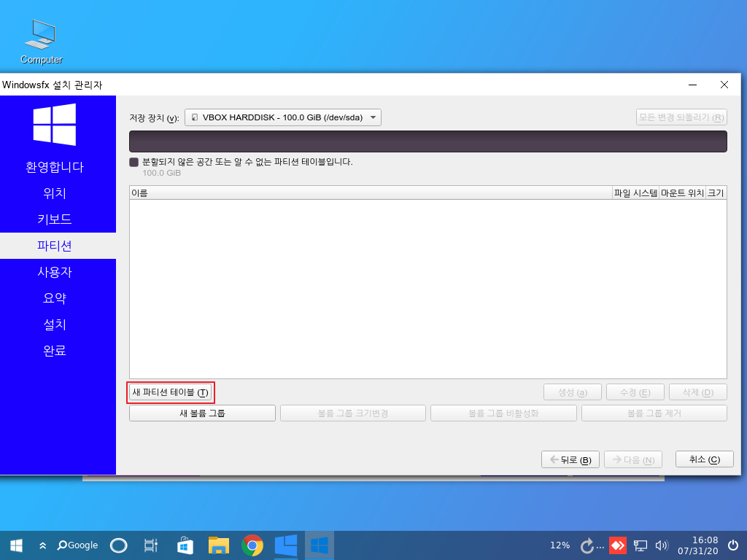Show hidden items double-chevron on taskbar
The height and width of the screenshot is (560, 747).
click(42, 545)
